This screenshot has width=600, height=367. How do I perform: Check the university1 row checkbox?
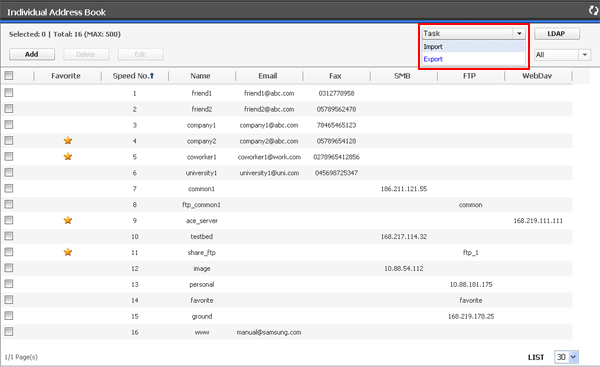click(x=9, y=173)
